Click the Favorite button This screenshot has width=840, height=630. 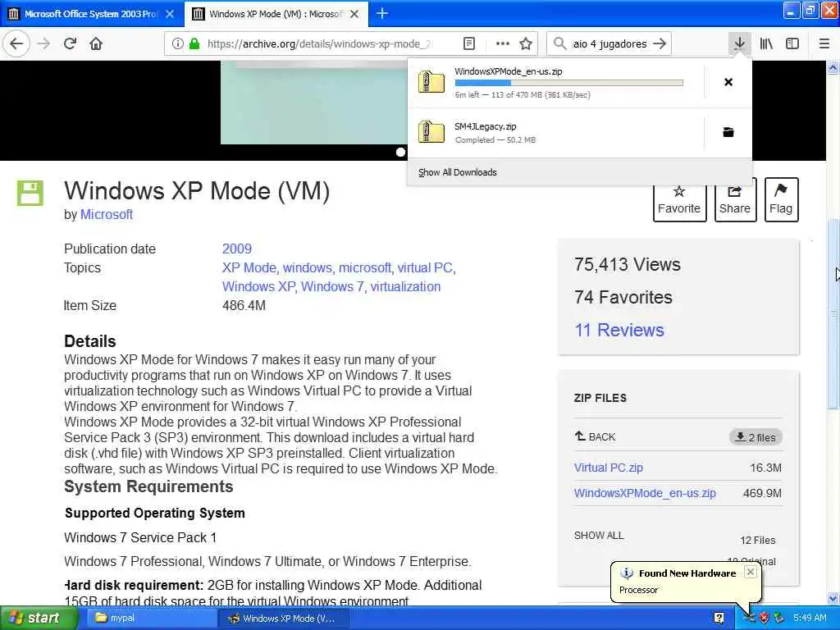coord(679,199)
